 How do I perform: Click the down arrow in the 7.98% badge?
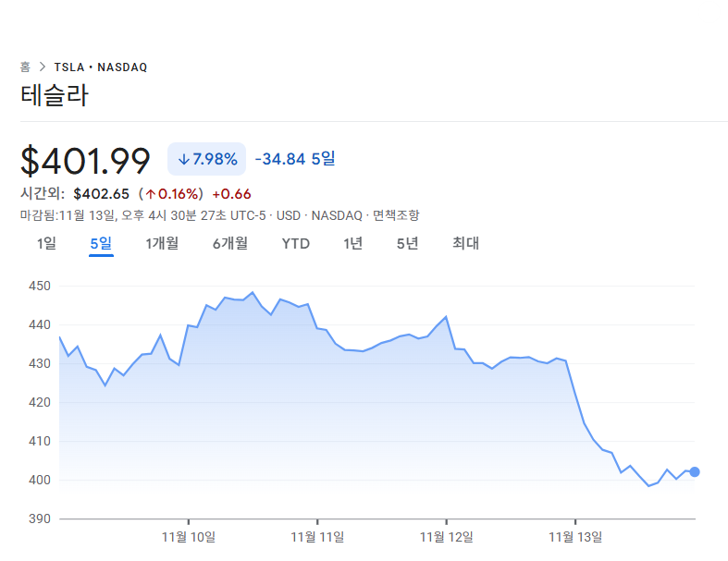[x=183, y=159]
